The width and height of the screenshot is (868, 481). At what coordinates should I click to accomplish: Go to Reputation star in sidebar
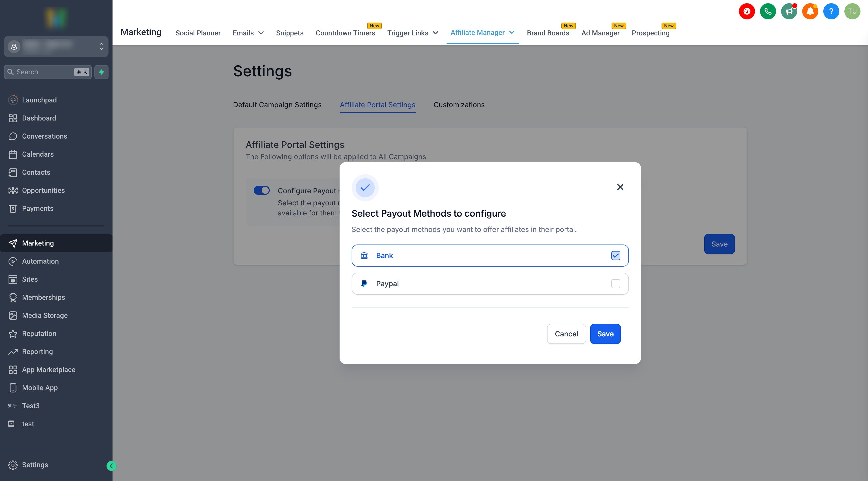pyautogui.click(x=39, y=333)
